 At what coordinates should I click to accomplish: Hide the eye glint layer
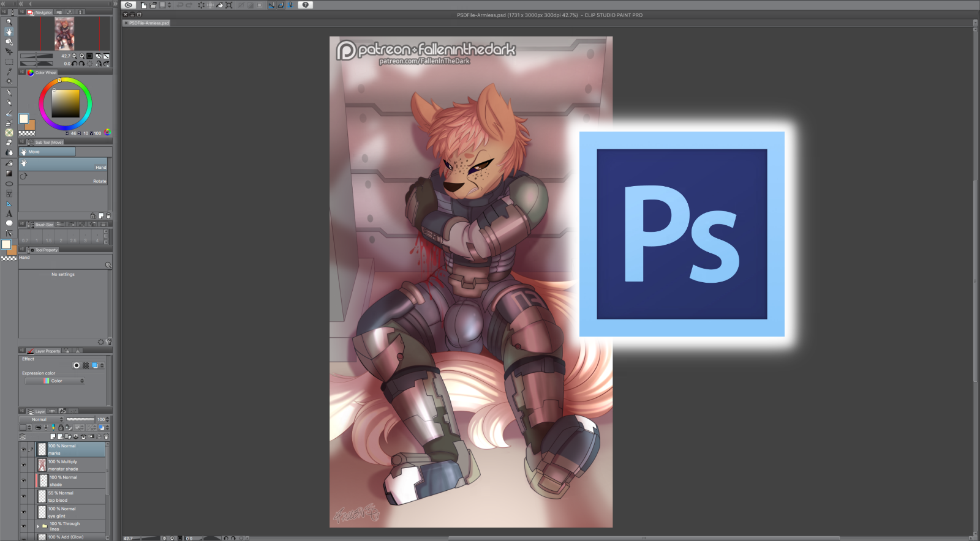coord(23,512)
